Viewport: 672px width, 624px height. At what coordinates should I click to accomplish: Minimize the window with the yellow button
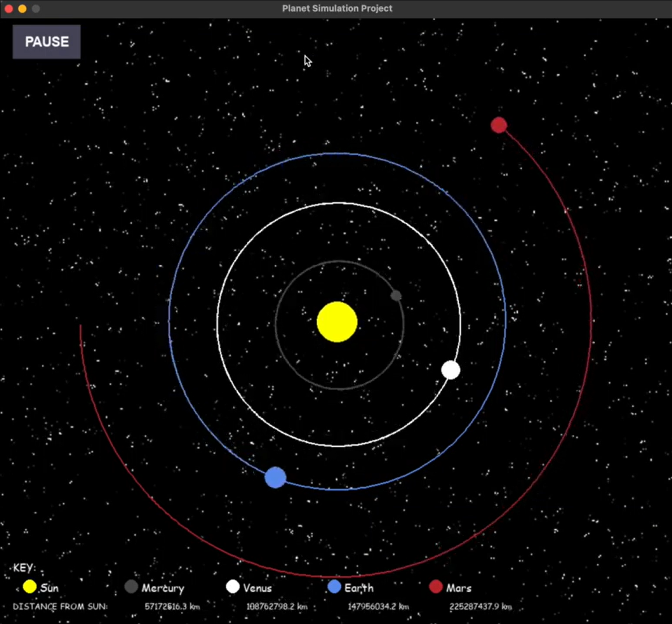click(x=22, y=9)
